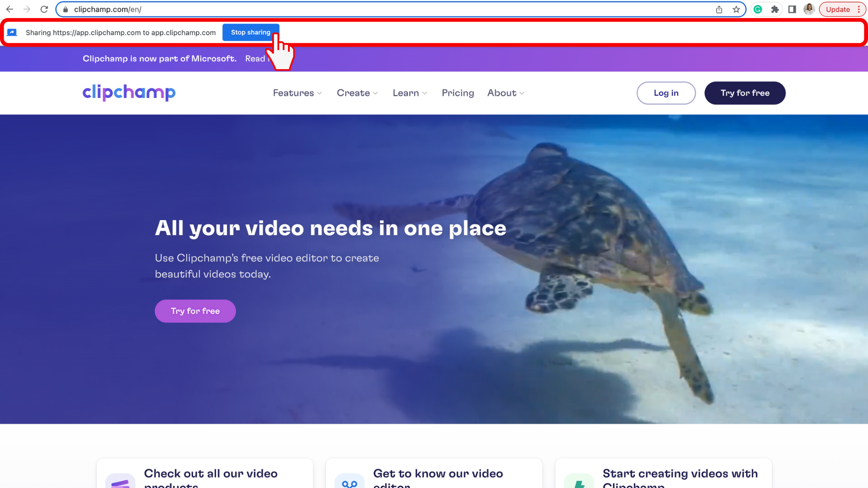Open the Create menu chevron
The image size is (868, 488).
click(x=376, y=93)
